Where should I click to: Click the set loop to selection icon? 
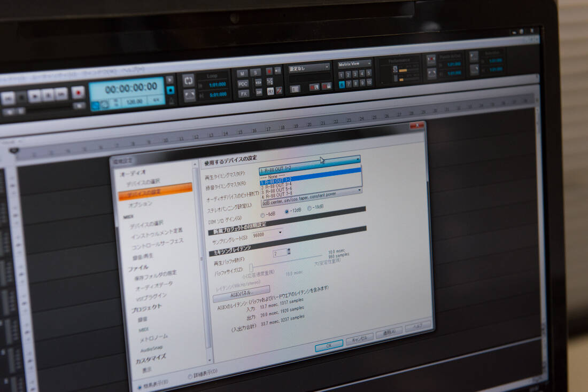pos(189,95)
